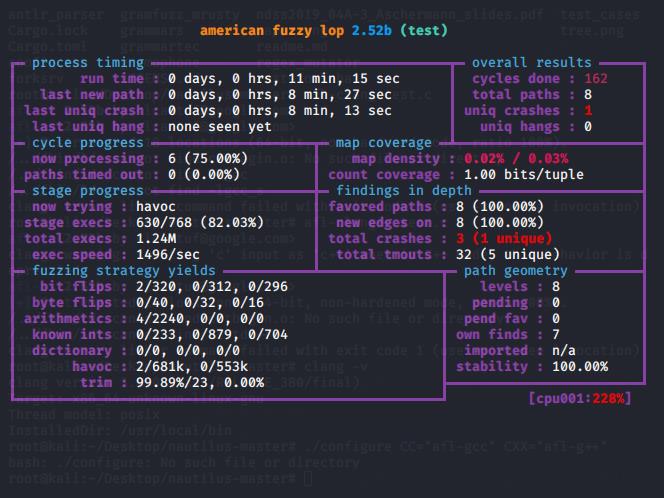Click the 'map coverage' section header
664x498 pixels.
(x=384, y=143)
